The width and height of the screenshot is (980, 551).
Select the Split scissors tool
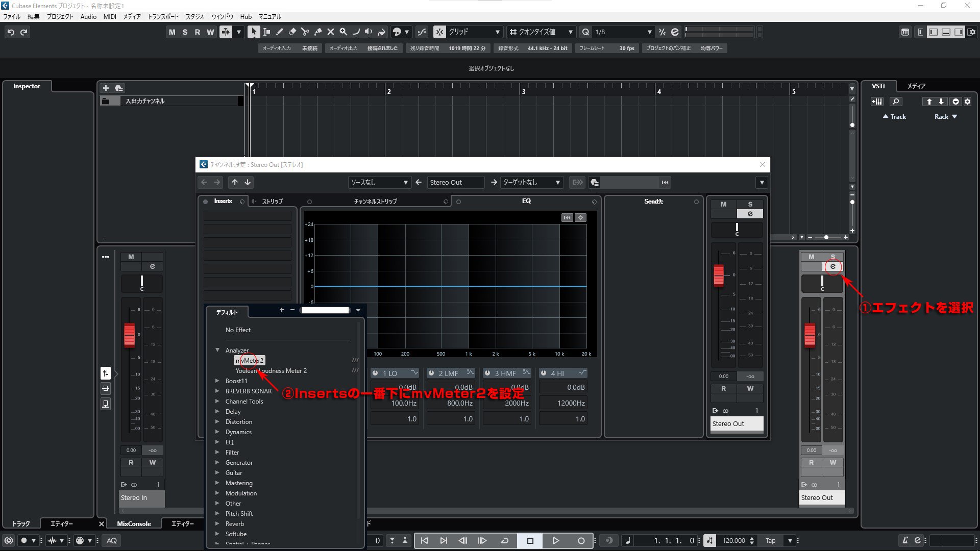[x=305, y=32]
